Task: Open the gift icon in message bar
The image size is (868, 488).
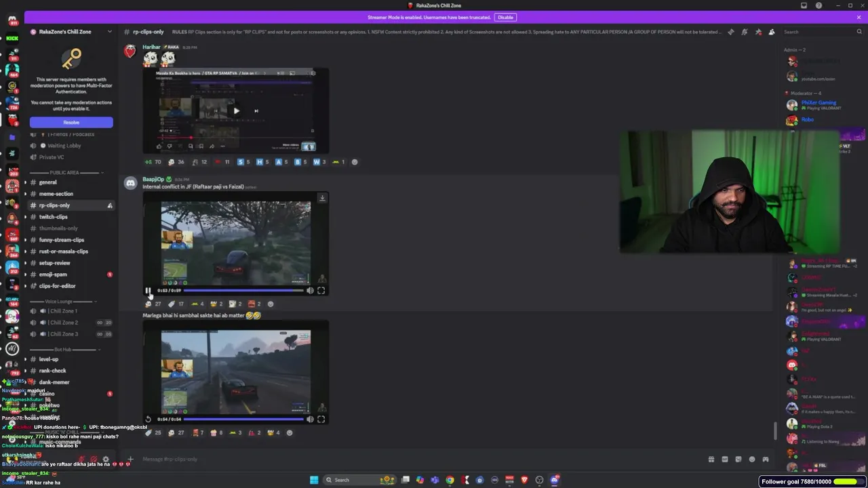Action: coord(711,459)
